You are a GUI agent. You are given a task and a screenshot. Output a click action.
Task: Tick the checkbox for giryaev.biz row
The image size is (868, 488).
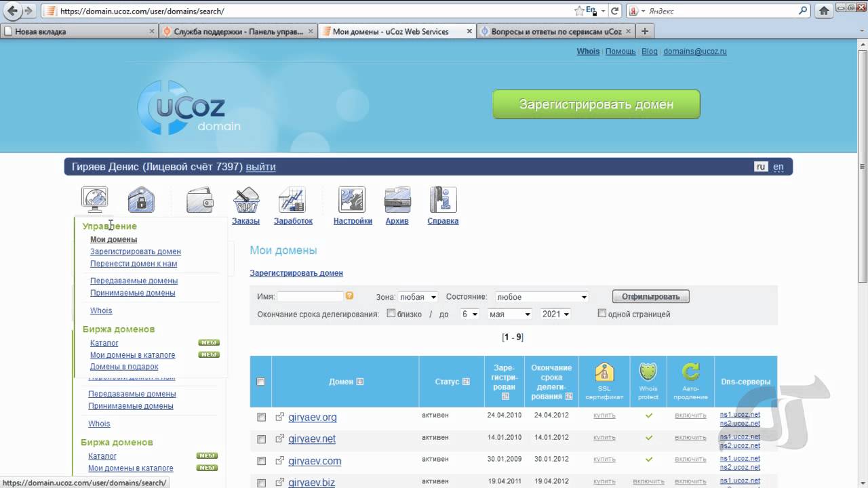pyautogui.click(x=261, y=483)
